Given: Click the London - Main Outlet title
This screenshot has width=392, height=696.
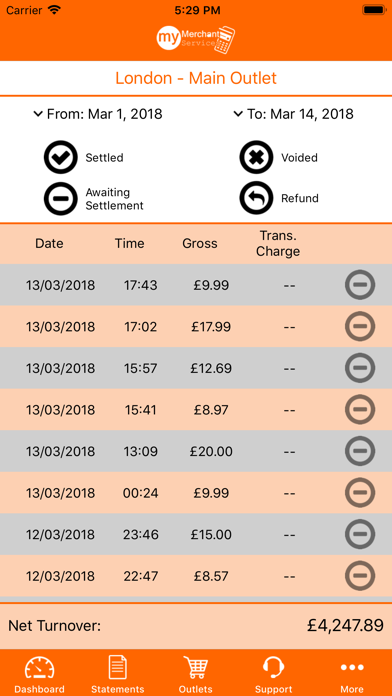Looking at the screenshot, I should [196, 78].
